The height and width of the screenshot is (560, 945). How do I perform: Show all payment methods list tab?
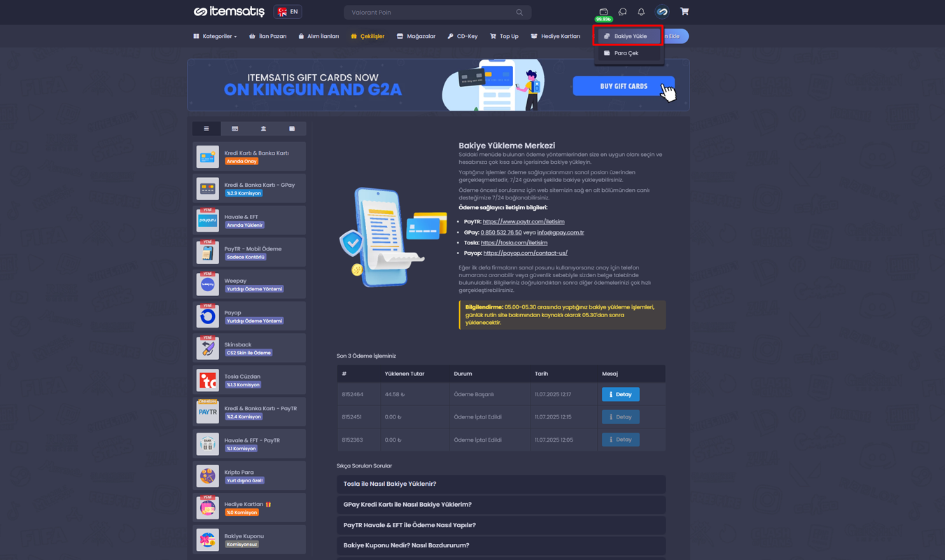(206, 129)
